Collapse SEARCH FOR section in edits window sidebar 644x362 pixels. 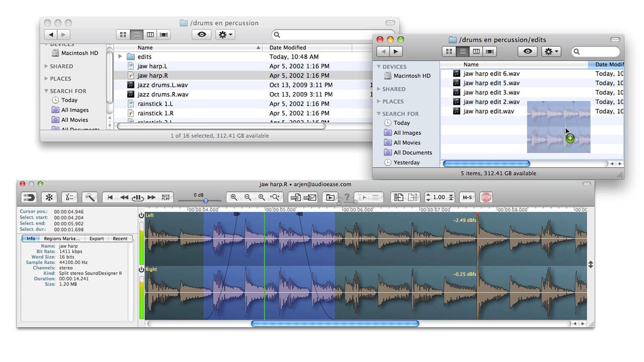point(379,114)
